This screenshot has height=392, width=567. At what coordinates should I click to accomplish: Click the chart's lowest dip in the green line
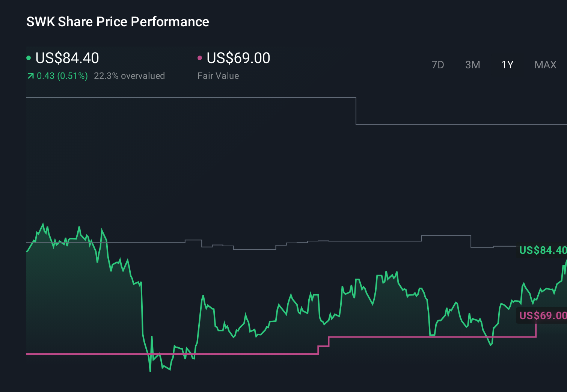pos(150,371)
